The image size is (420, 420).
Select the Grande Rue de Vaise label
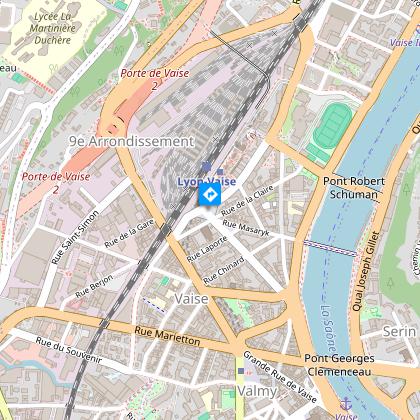(279, 377)
